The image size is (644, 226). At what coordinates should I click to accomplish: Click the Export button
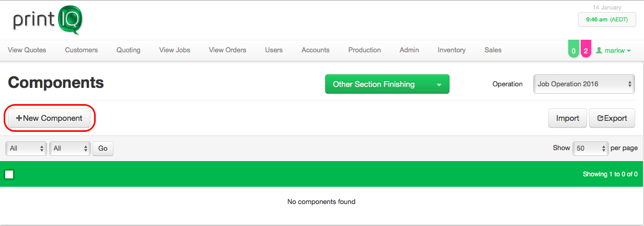pyautogui.click(x=612, y=118)
